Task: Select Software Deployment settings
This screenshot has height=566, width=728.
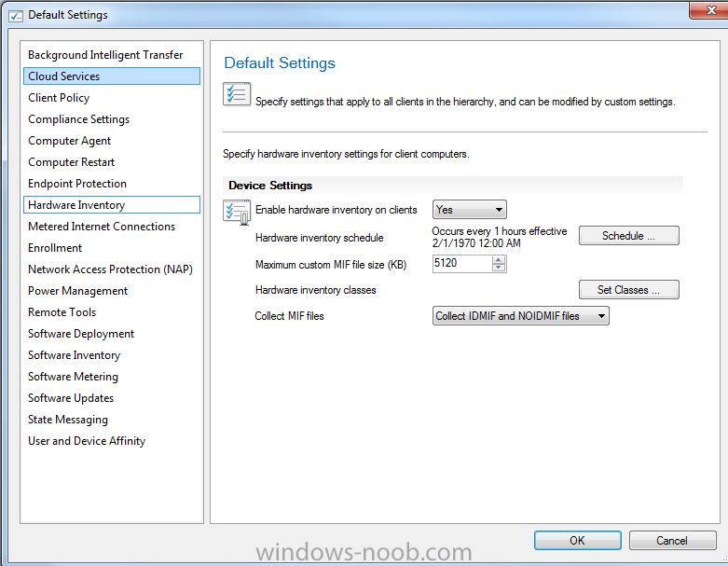Action: (112, 334)
